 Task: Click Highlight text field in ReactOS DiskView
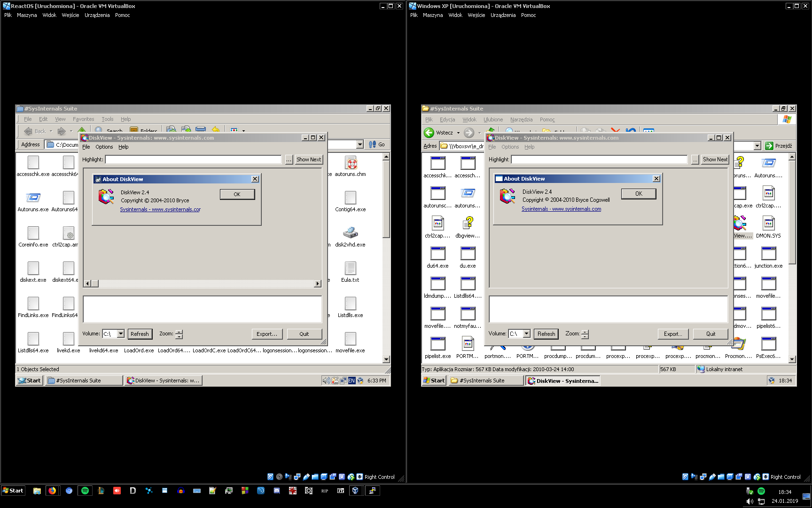point(193,159)
